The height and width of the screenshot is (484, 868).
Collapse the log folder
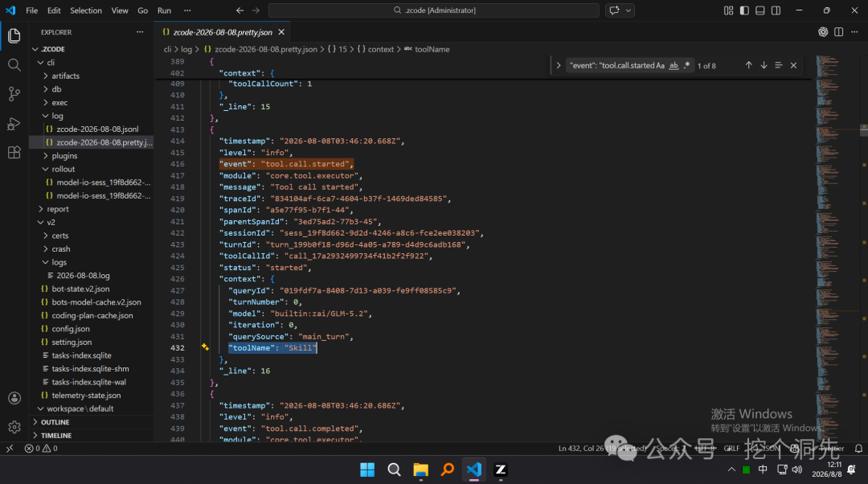click(45, 116)
